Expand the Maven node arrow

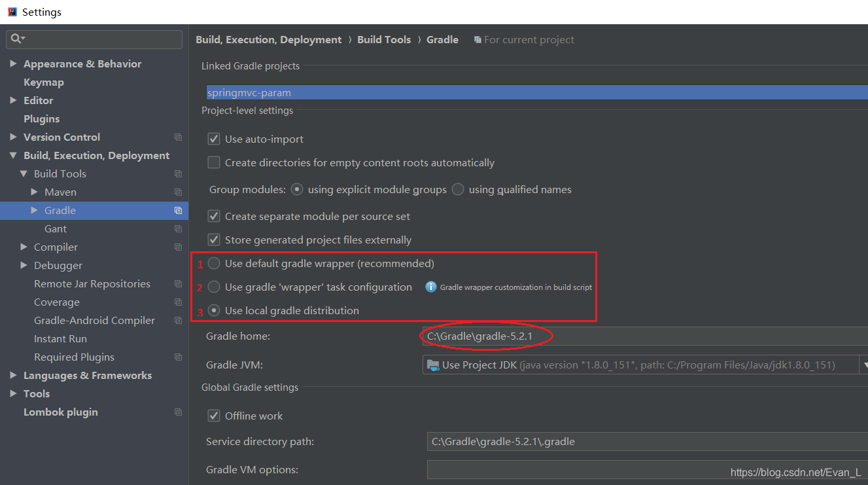tap(34, 192)
